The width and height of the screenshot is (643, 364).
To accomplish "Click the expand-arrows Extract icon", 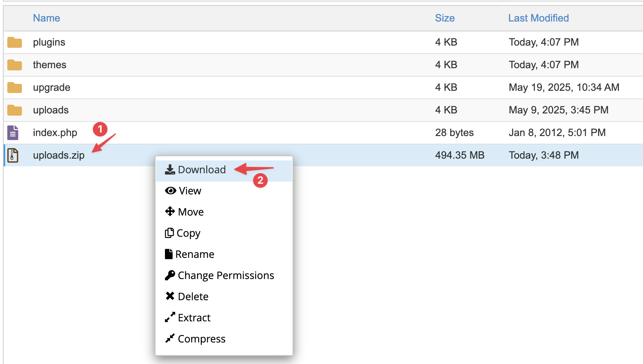I will pyautogui.click(x=170, y=317).
